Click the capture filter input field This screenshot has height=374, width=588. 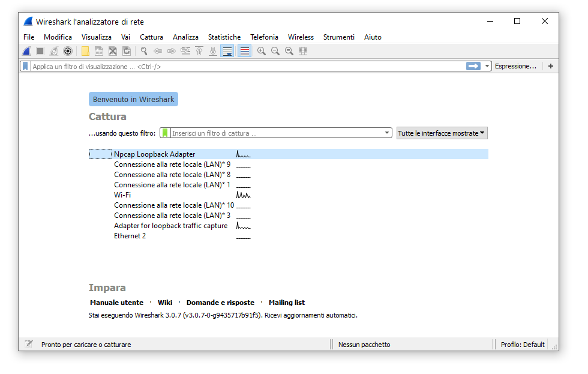[275, 133]
